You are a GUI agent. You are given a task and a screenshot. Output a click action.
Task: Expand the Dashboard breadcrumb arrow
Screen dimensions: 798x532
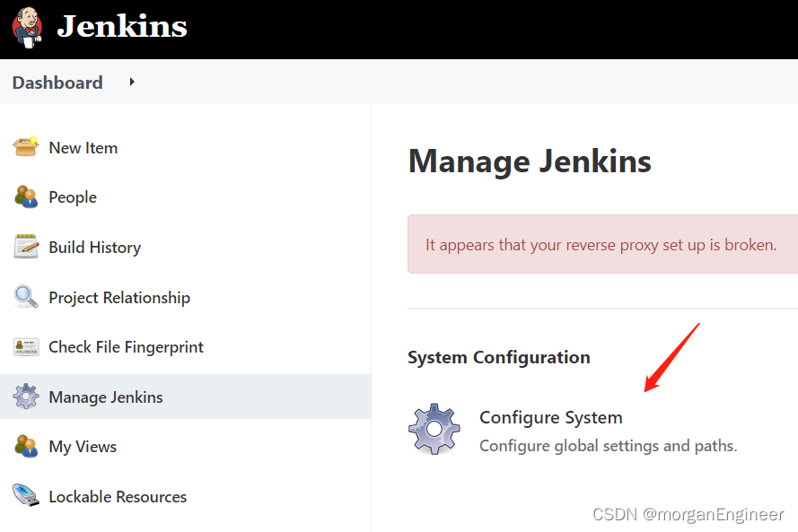(132, 82)
